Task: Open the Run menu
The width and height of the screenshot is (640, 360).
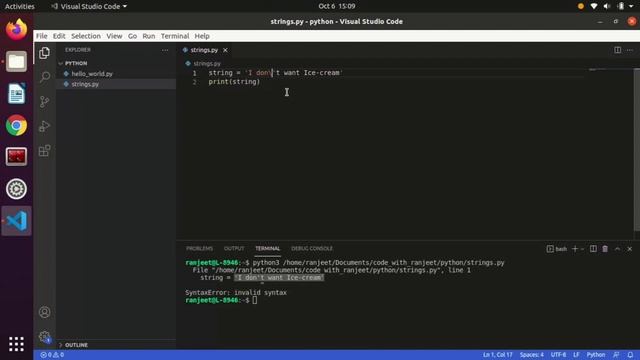Action: tap(149, 36)
